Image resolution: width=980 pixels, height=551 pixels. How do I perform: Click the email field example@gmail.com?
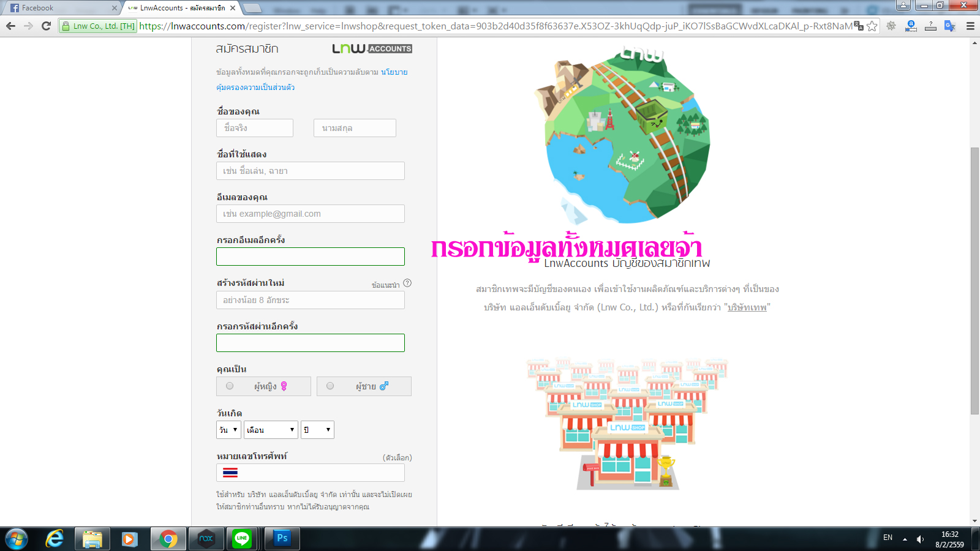point(311,214)
